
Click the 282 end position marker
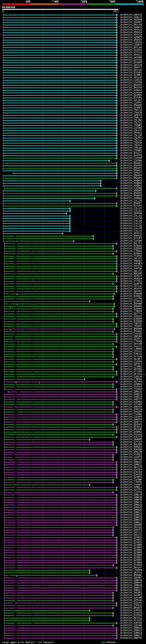[115, 11]
